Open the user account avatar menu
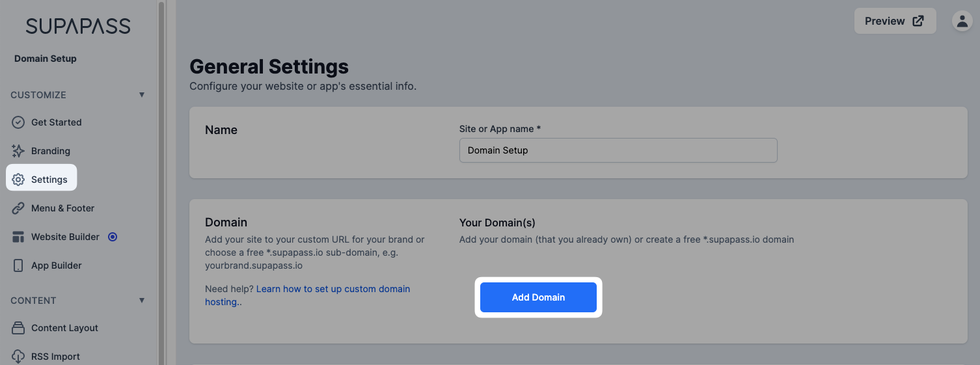 point(962,21)
